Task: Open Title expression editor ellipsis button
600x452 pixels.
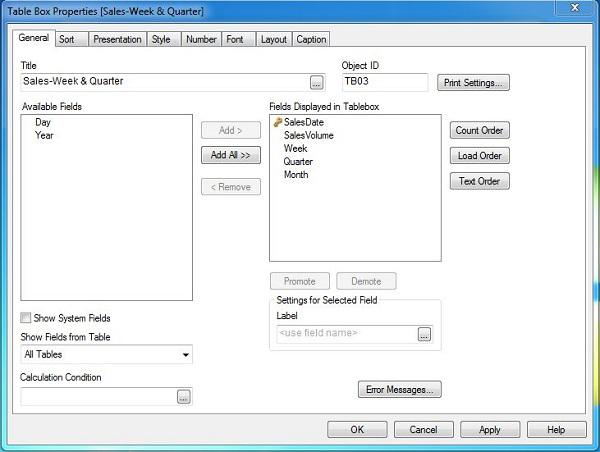Action: (316, 83)
